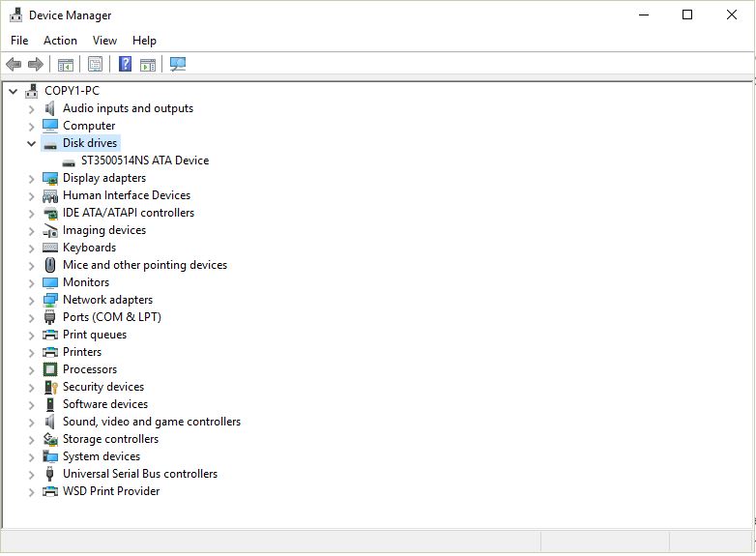The height and width of the screenshot is (556, 756).
Task: Select the Processors tree item
Action: coord(90,369)
